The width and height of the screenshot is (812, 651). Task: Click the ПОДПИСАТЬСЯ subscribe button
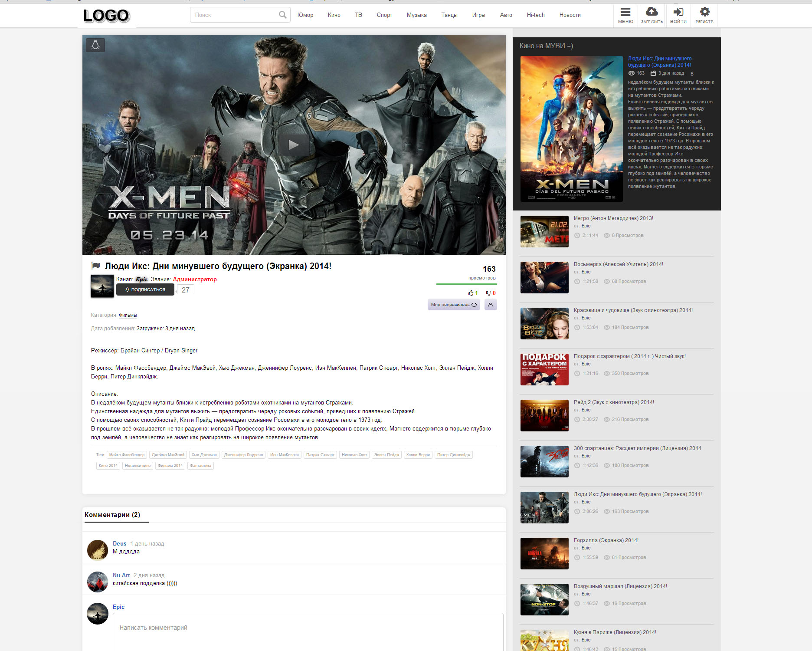pyautogui.click(x=145, y=289)
